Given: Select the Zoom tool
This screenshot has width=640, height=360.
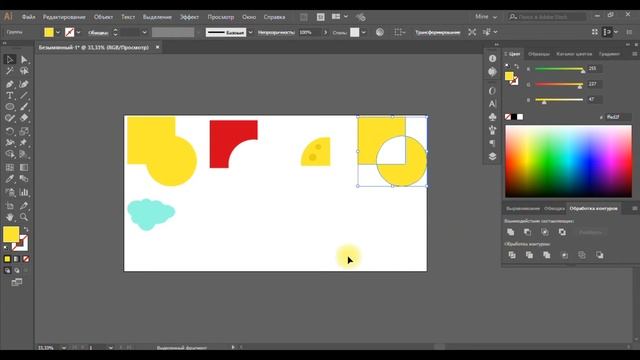Looking at the screenshot, I should tap(24, 217).
